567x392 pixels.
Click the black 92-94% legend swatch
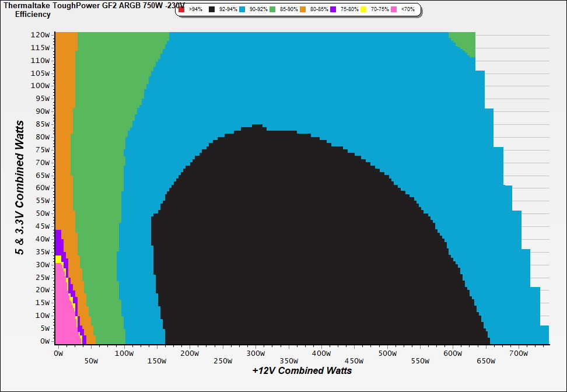click(212, 10)
